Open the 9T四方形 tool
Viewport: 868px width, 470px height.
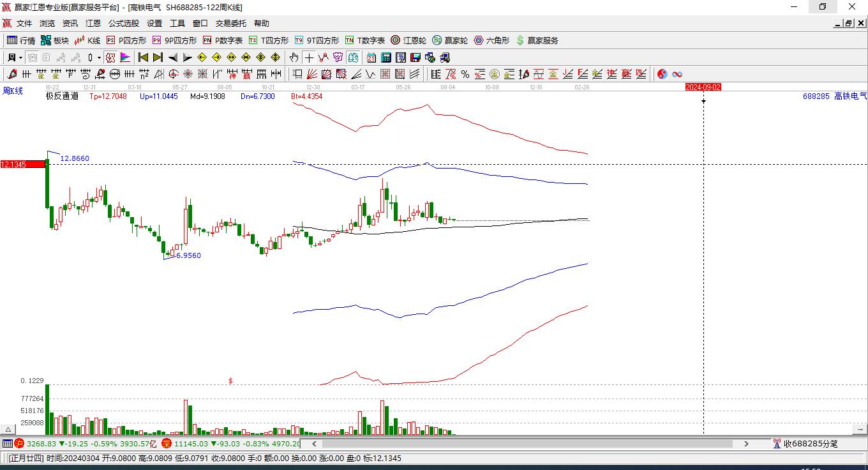pyautogui.click(x=317, y=40)
